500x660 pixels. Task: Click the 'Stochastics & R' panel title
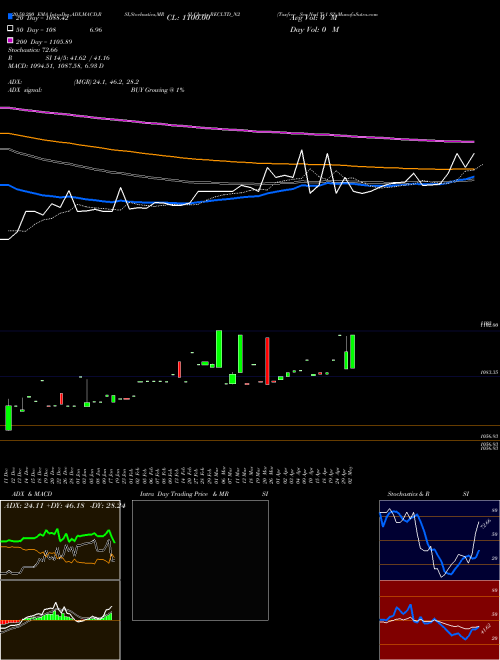[408, 494]
